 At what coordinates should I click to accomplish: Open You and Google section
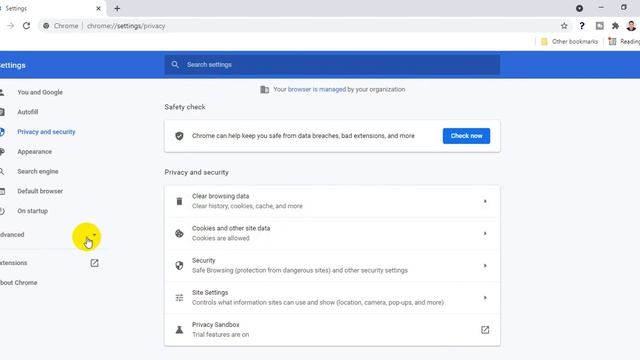point(40,92)
